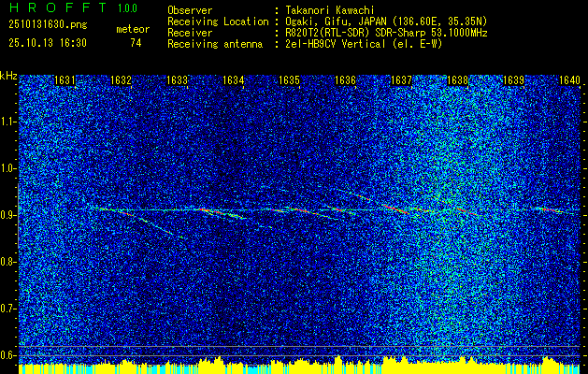Image resolution: width=588 pixels, height=374 pixels.
Task: Click the 1638 time marker
Action: tap(457, 80)
